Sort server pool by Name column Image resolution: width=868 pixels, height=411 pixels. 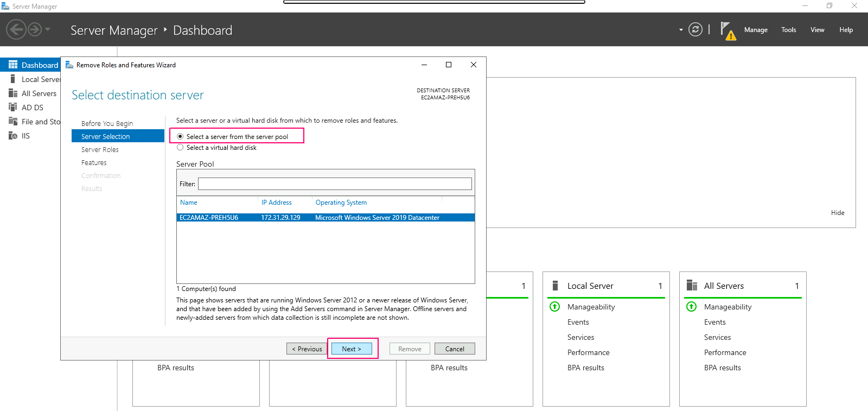tap(189, 202)
